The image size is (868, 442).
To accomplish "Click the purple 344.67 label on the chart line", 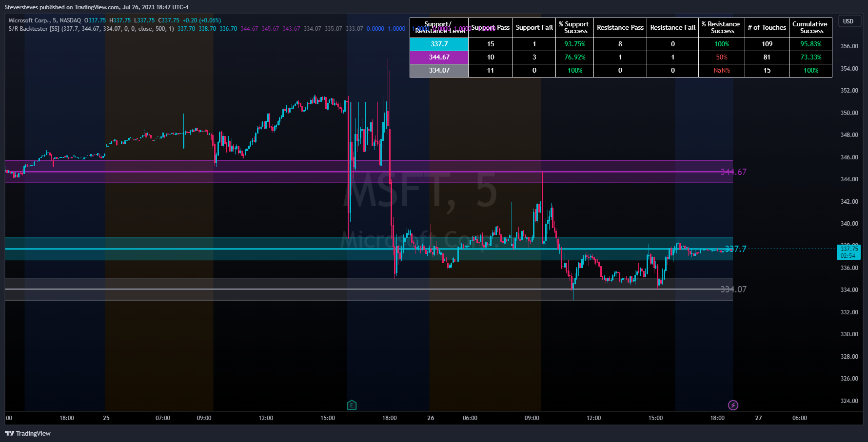I will pos(733,172).
